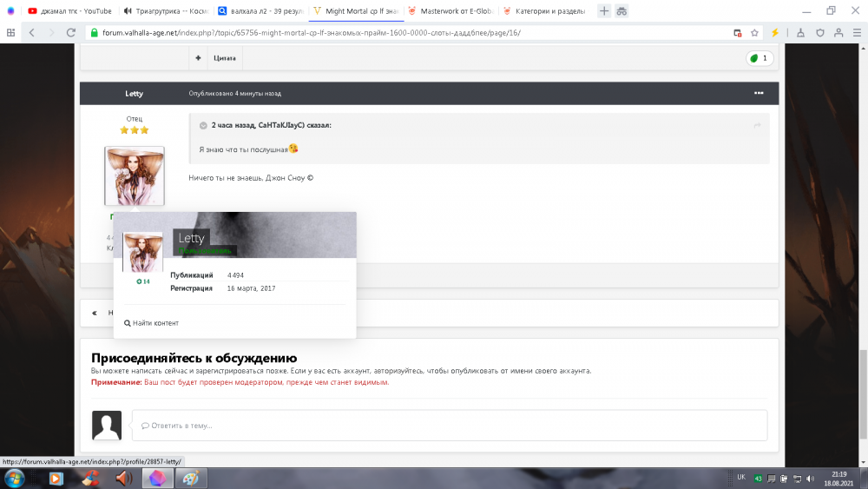
Task: Bookmark the page with the star icon
Action: coord(754,32)
